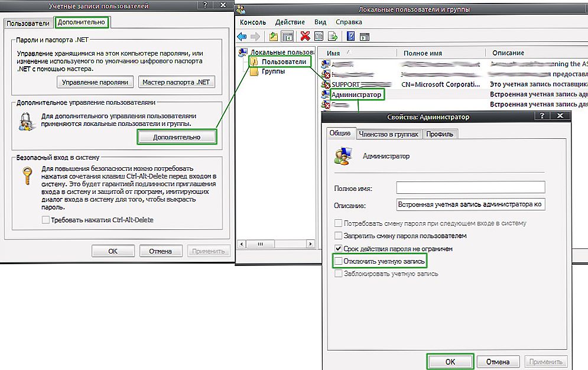The width and height of the screenshot is (588, 370).
Task: Click the Управление паролями button
Action: coord(95,82)
